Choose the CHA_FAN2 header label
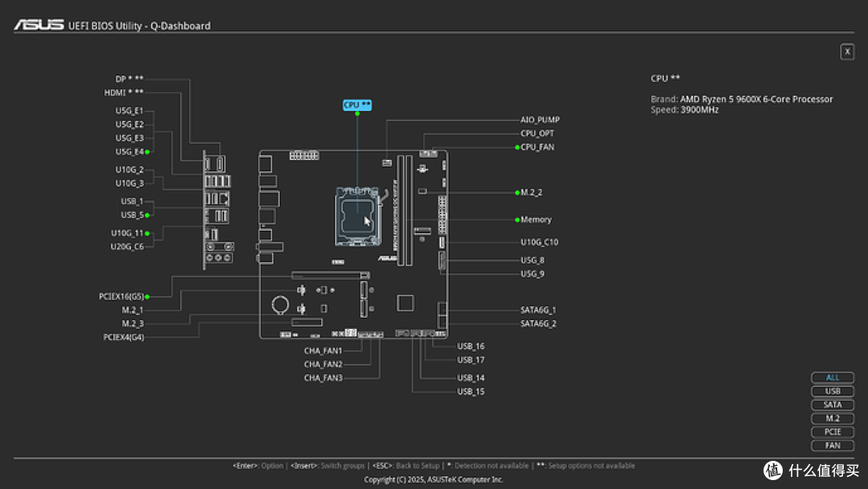 point(323,364)
